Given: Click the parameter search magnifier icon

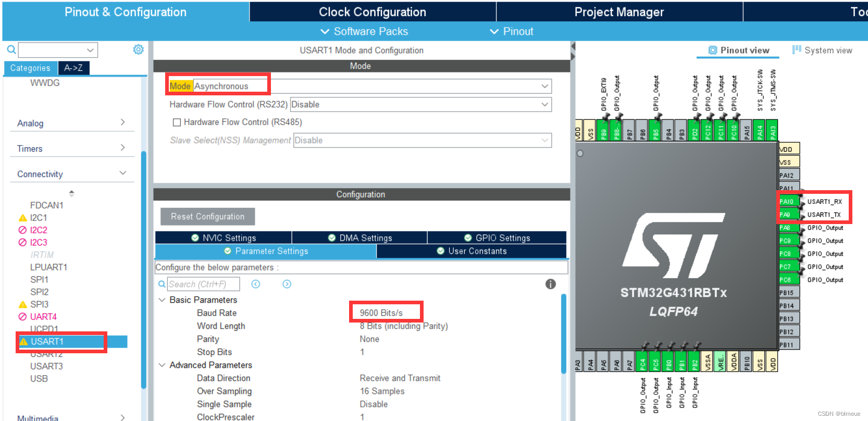Looking at the screenshot, I should (x=162, y=284).
